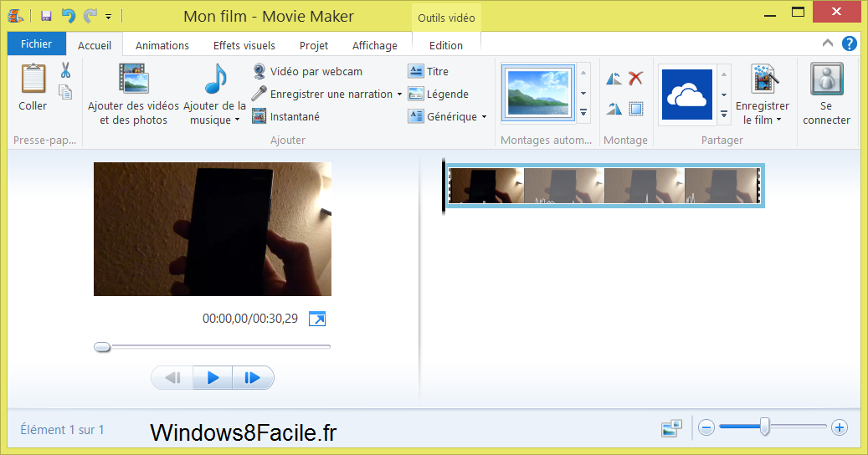The height and width of the screenshot is (455, 868).
Task: Open the Help question mark icon
Action: 850,43
